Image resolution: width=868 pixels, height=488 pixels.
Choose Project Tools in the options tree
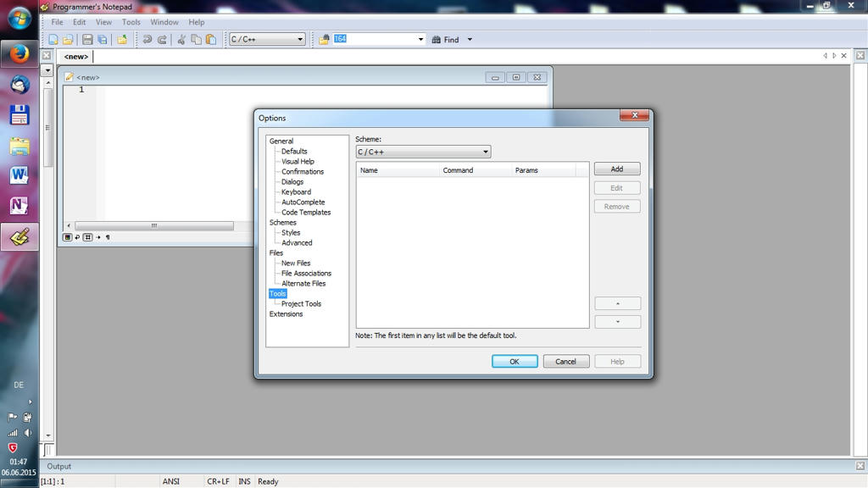coord(301,304)
